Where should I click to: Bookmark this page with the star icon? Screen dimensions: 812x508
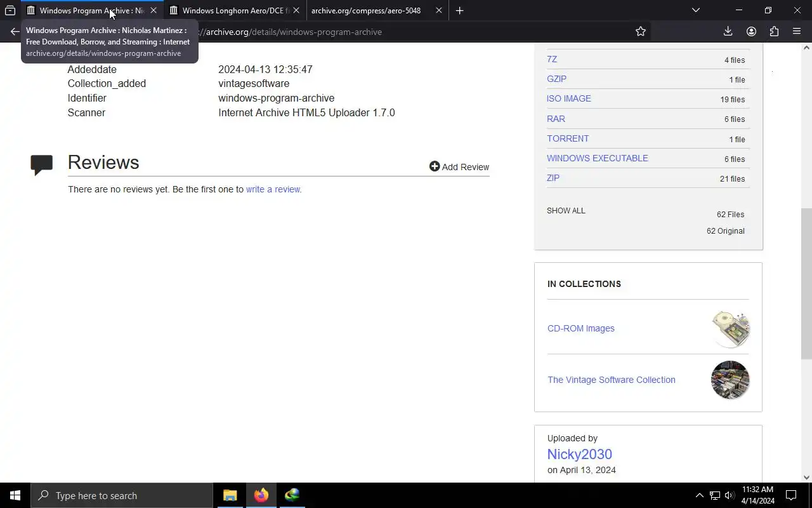641,32
